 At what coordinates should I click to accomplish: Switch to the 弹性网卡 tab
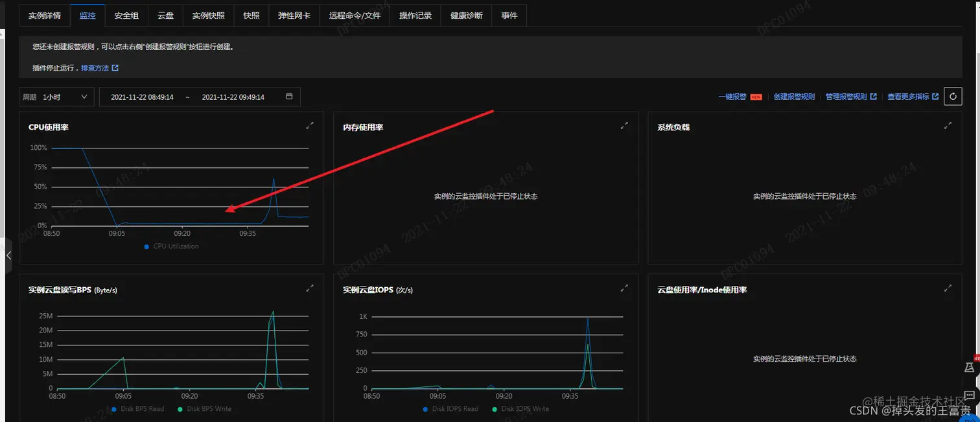(294, 16)
